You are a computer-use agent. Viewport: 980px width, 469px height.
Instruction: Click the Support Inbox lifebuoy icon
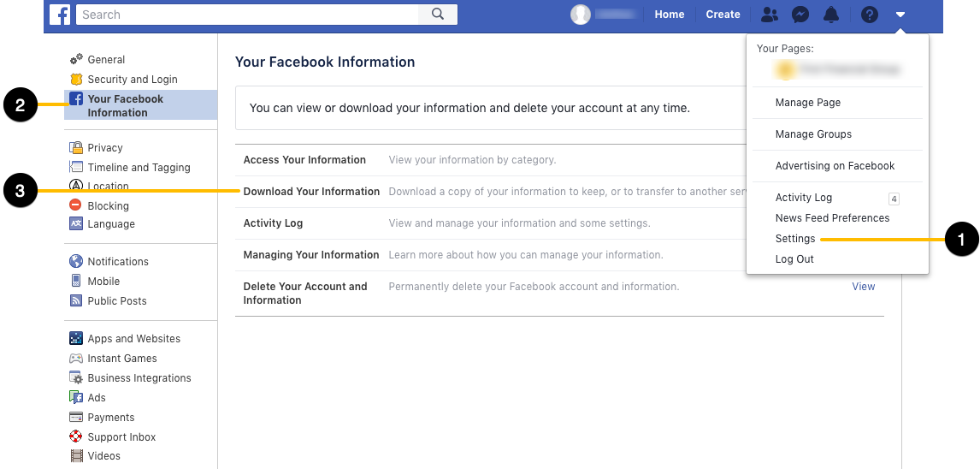click(x=76, y=436)
